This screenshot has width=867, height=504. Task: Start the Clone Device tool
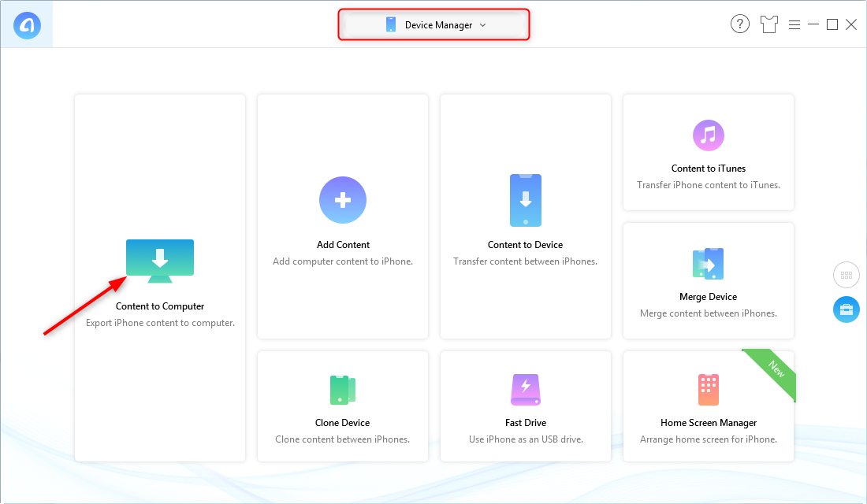point(342,389)
